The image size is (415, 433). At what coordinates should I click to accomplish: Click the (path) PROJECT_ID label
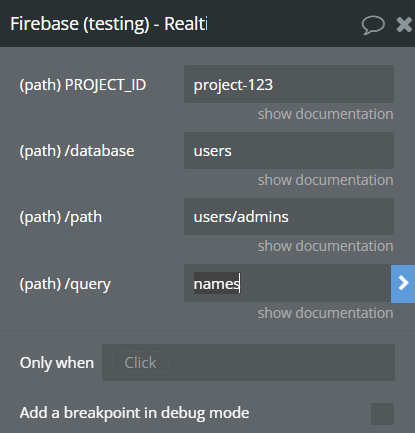click(x=83, y=85)
